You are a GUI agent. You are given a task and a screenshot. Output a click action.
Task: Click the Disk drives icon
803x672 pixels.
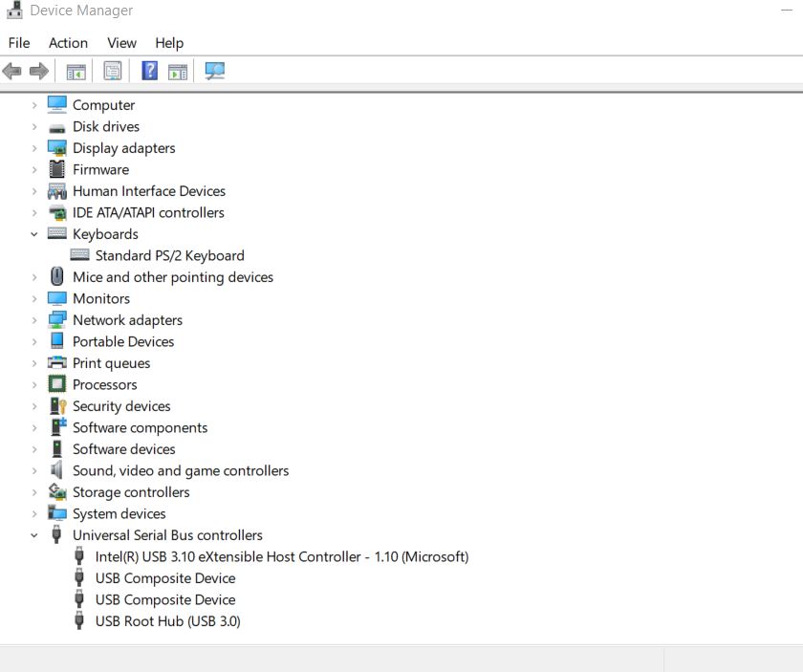[x=56, y=128]
